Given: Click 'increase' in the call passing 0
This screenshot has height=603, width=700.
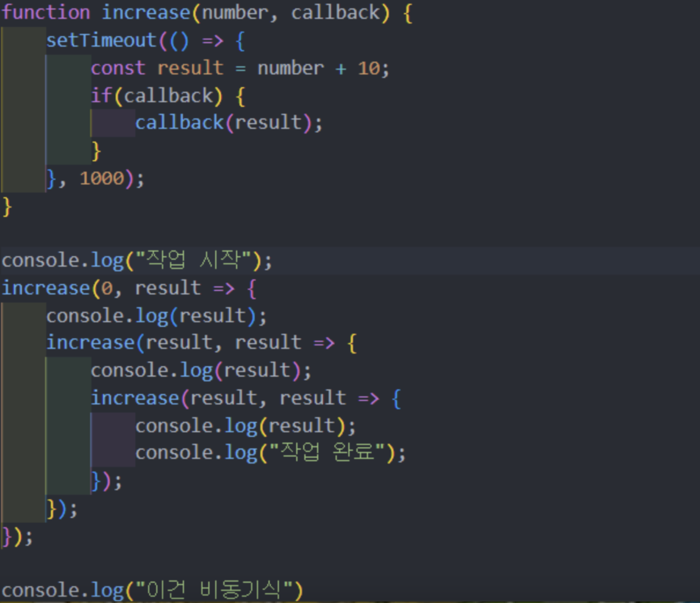Looking at the screenshot, I should [x=46, y=288].
